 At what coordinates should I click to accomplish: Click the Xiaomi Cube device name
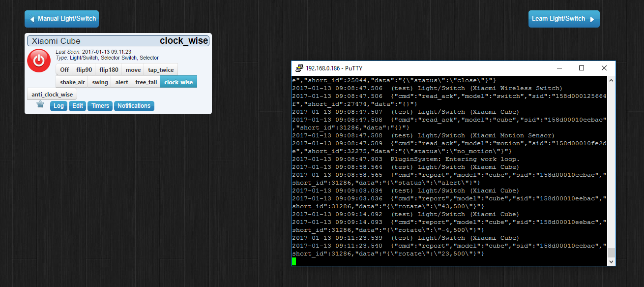click(56, 41)
